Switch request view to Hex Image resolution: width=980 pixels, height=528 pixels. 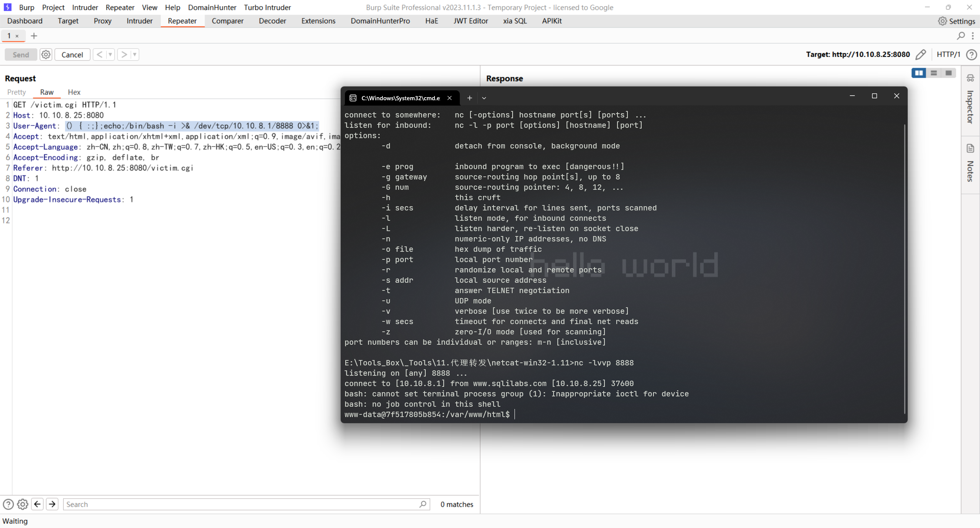point(74,92)
